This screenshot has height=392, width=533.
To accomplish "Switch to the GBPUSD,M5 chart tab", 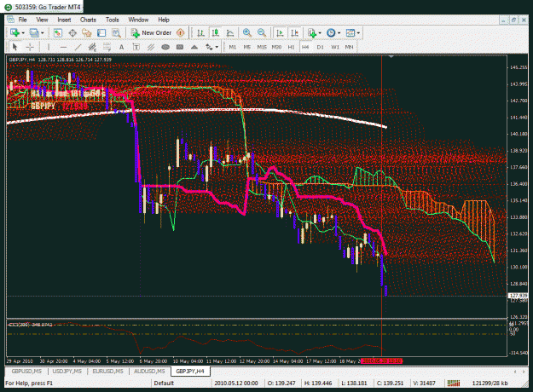I will 26,372.
